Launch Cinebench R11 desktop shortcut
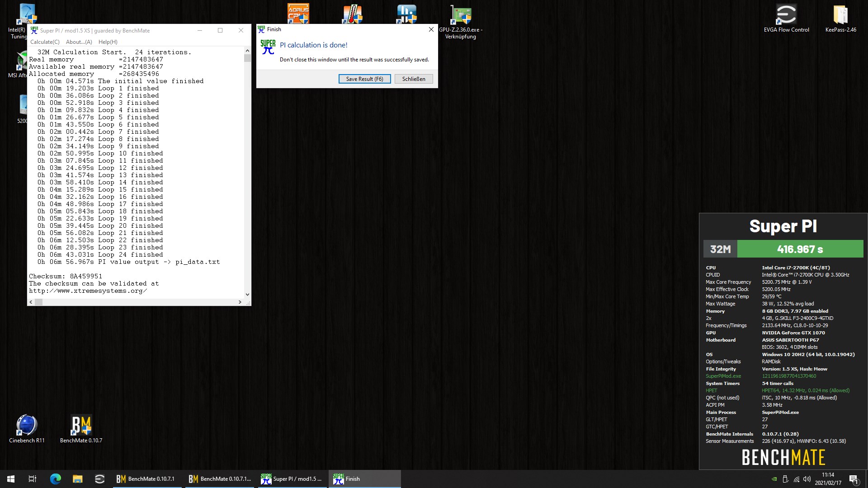Screen dimensions: 868x488 coord(27,429)
